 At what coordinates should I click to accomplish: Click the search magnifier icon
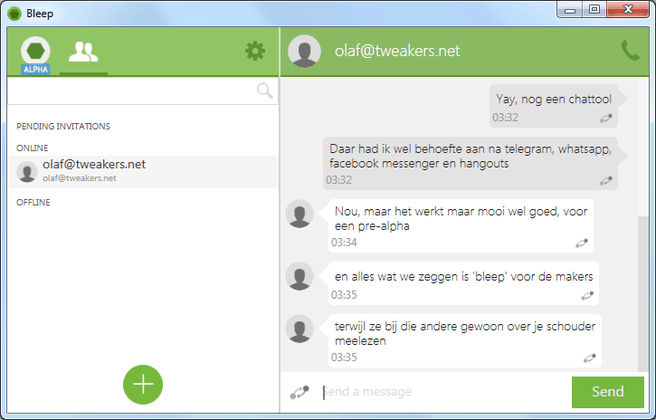pos(265,90)
